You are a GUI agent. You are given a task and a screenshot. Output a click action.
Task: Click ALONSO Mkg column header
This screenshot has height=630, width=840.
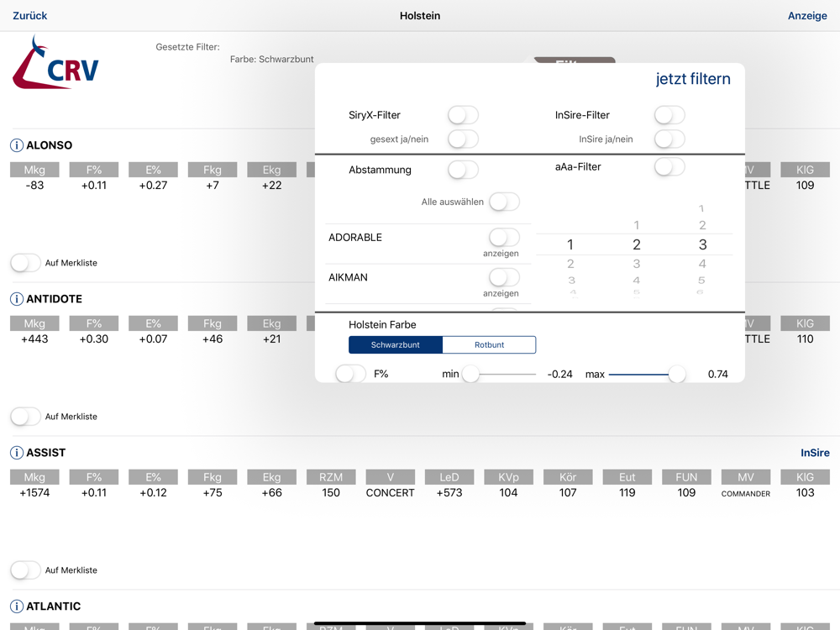34,170
